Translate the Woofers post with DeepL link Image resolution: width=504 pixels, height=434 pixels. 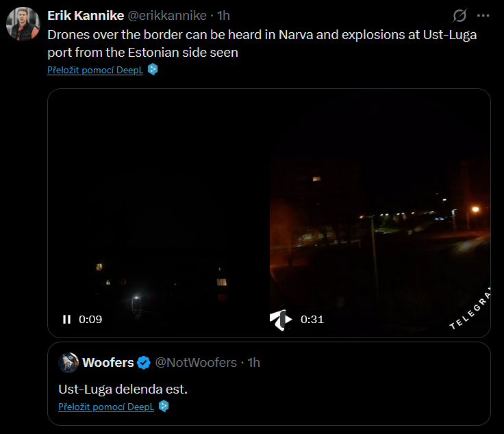[x=106, y=407]
